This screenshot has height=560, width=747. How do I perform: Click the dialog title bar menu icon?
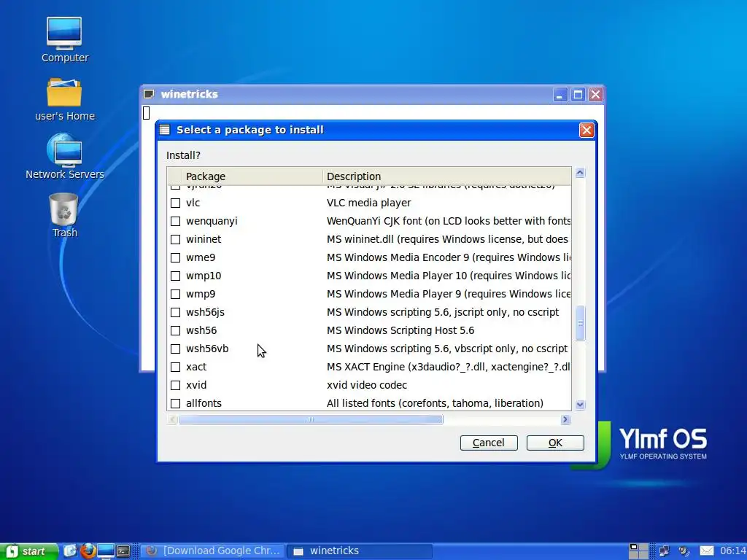tap(165, 130)
